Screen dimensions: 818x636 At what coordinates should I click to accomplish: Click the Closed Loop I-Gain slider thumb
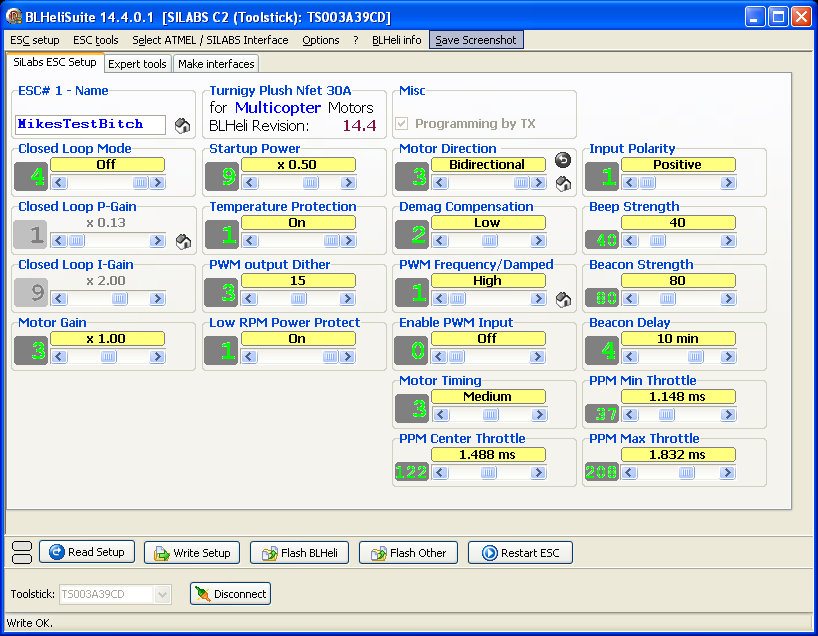[119, 298]
